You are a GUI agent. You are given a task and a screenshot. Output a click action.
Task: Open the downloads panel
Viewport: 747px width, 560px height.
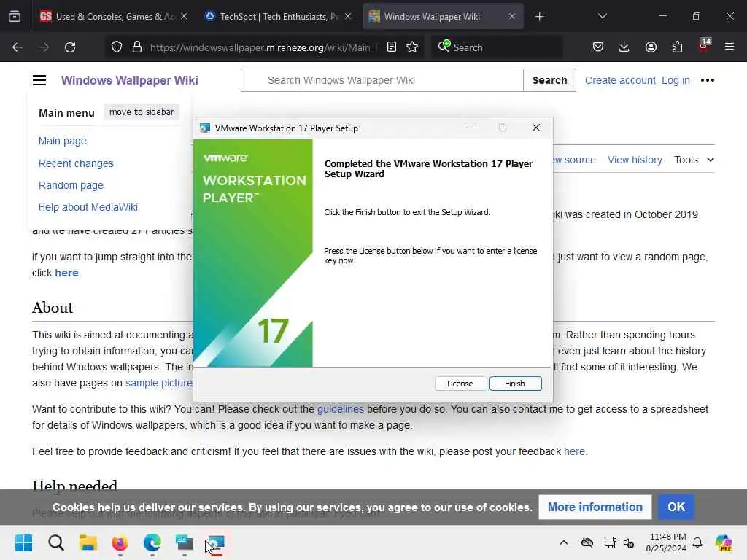(624, 47)
